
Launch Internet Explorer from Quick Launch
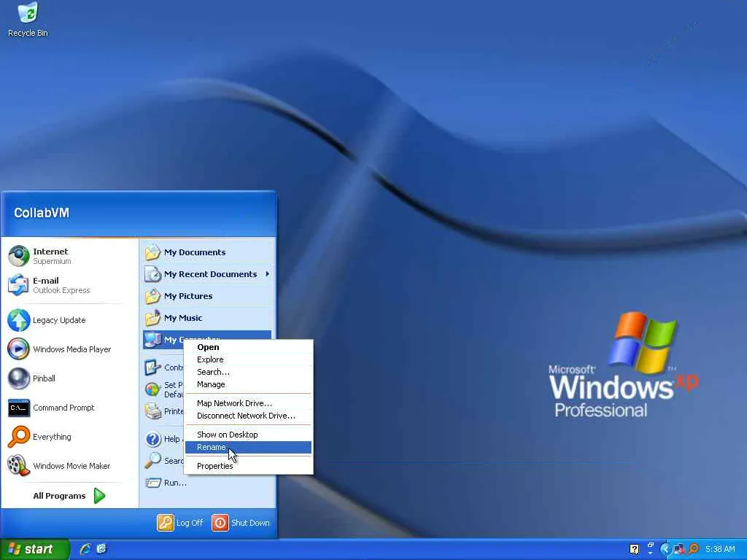(x=85, y=549)
